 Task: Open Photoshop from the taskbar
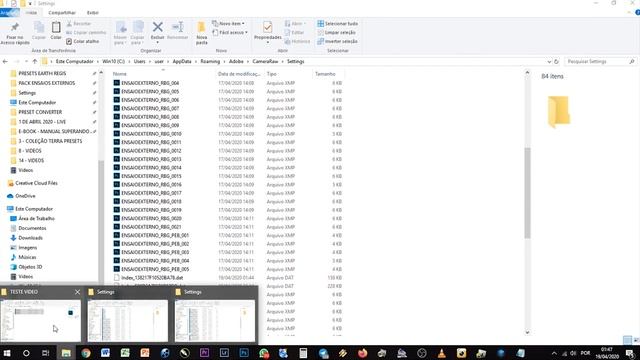click(244, 353)
